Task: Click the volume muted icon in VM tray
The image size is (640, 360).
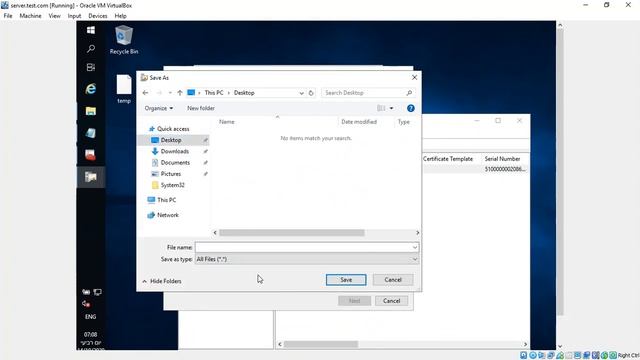Action: 86,304
